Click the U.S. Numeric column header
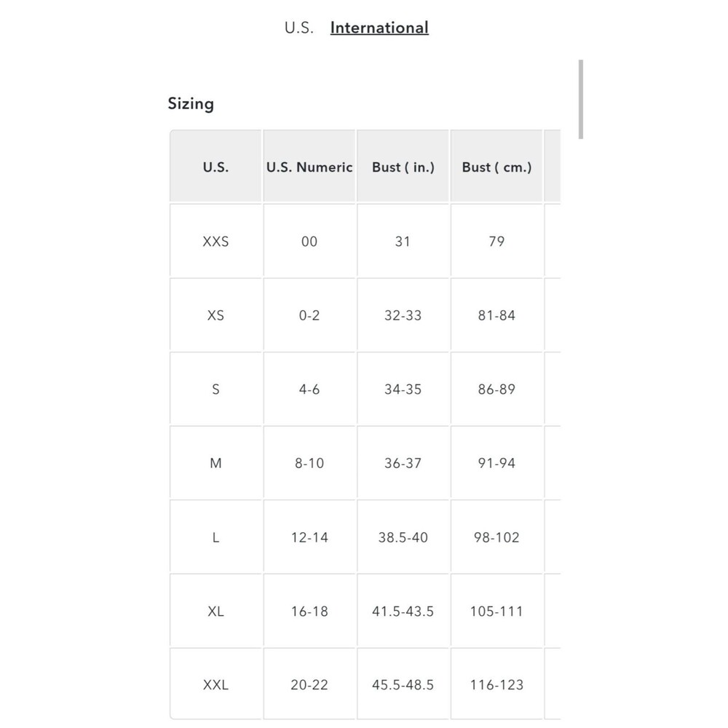The height and width of the screenshot is (728, 728). [x=309, y=166]
